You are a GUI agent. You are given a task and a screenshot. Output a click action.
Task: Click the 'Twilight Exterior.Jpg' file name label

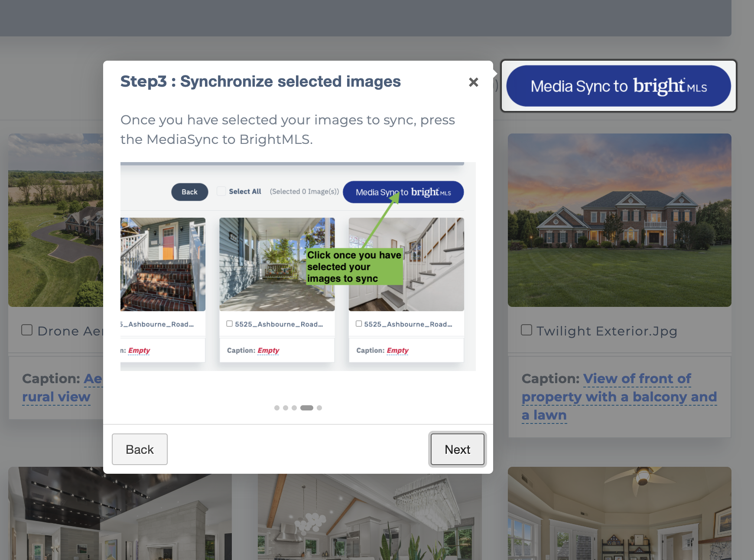pyautogui.click(x=607, y=331)
